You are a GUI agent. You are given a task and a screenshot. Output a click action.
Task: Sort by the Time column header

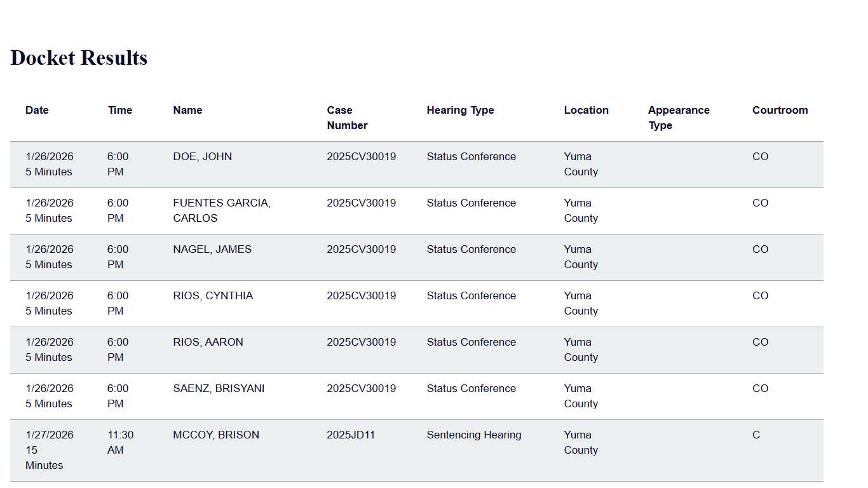[x=119, y=110]
